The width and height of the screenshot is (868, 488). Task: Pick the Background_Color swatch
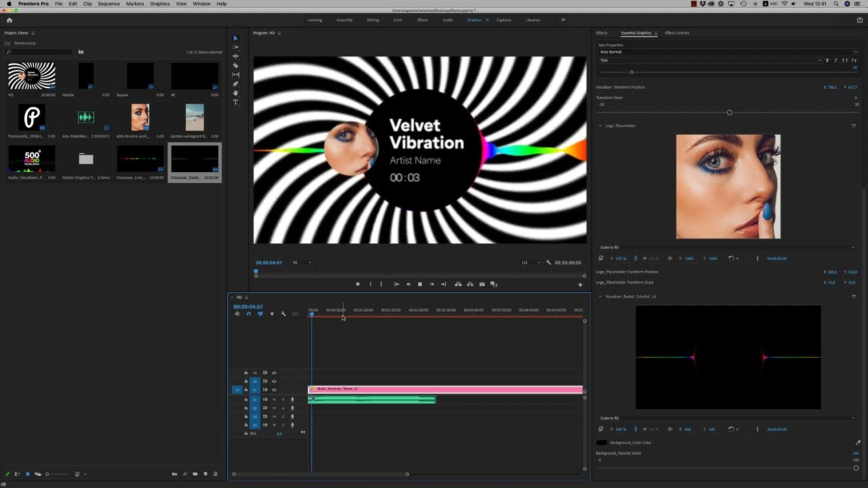[601, 443]
